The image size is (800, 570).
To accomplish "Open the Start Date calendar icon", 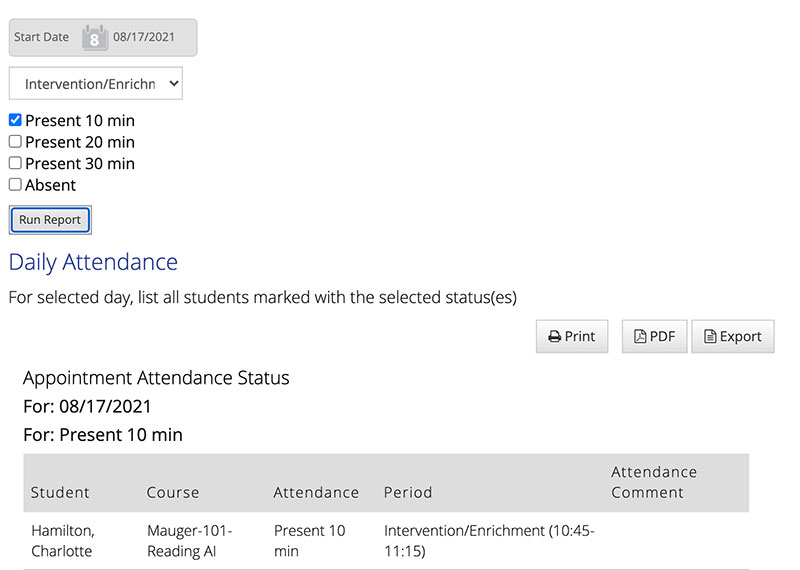I will [95, 37].
